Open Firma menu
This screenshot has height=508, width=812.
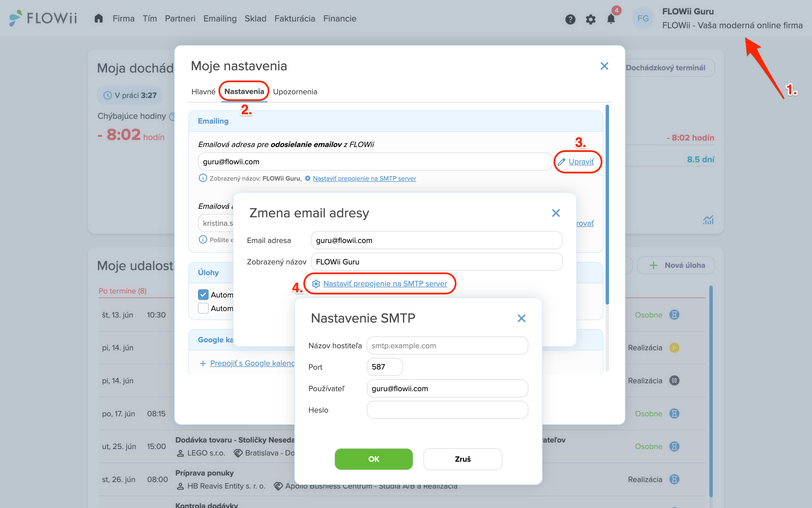(x=123, y=18)
